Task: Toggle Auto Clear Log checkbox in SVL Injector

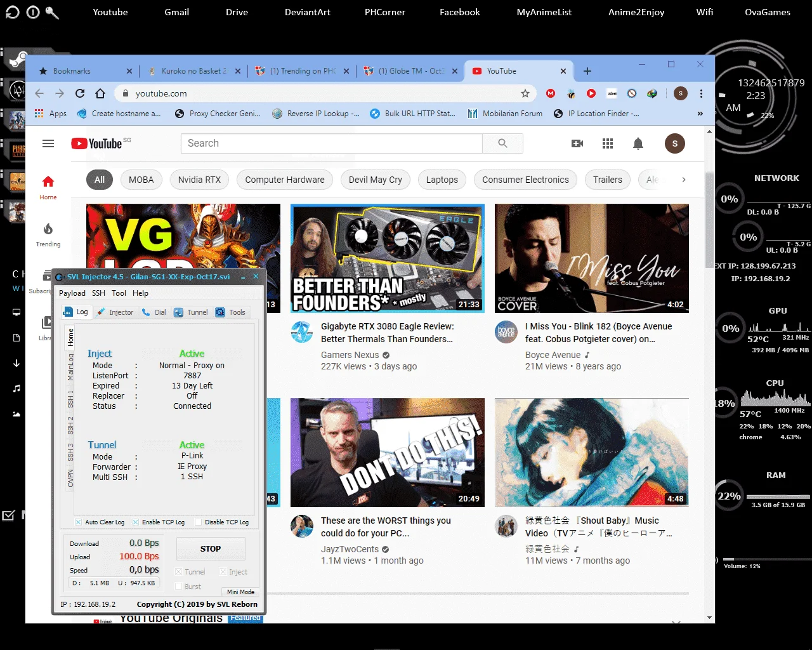Action: [x=78, y=522]
